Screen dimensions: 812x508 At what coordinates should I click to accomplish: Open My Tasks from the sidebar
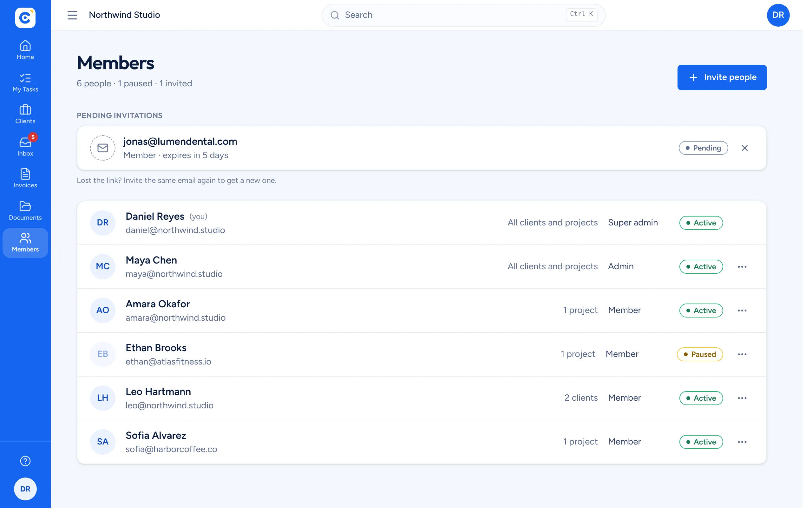[25, 83]
